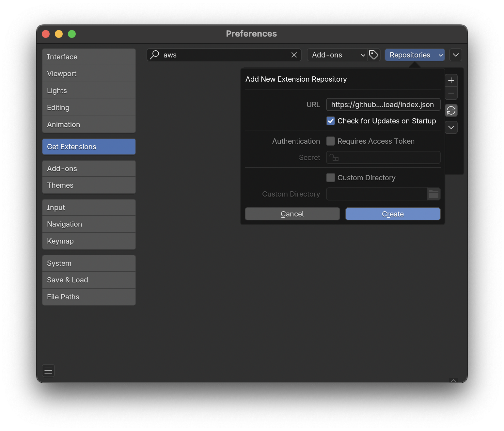Click the folder browse icon for Custom Directory
504x431 pixels.
click(x=433, y=194)
